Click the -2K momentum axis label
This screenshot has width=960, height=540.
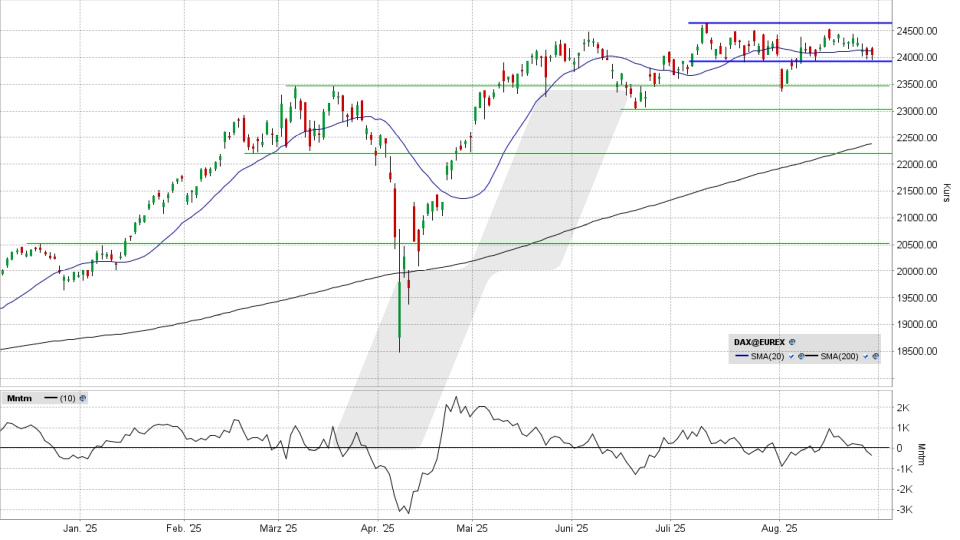point(905,490)
